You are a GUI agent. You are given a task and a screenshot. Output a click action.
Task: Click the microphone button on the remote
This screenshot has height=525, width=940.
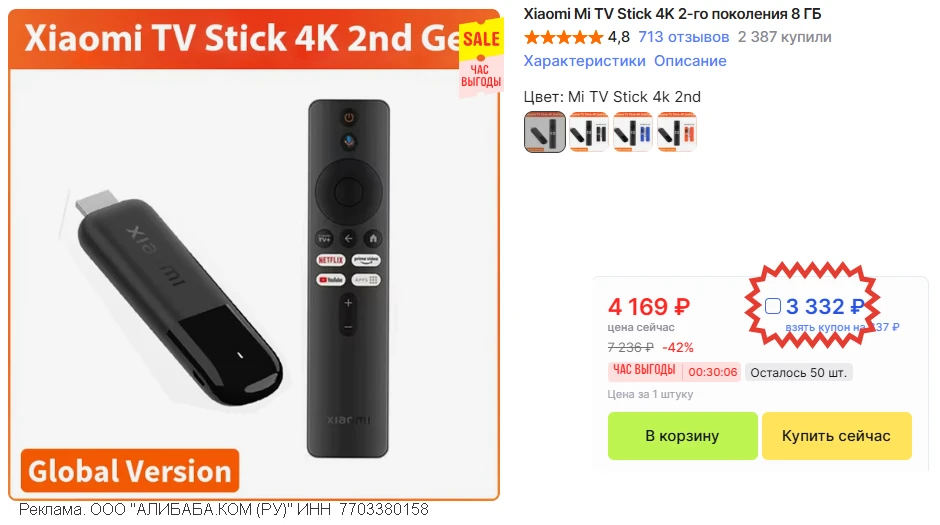tap(349, 142)
